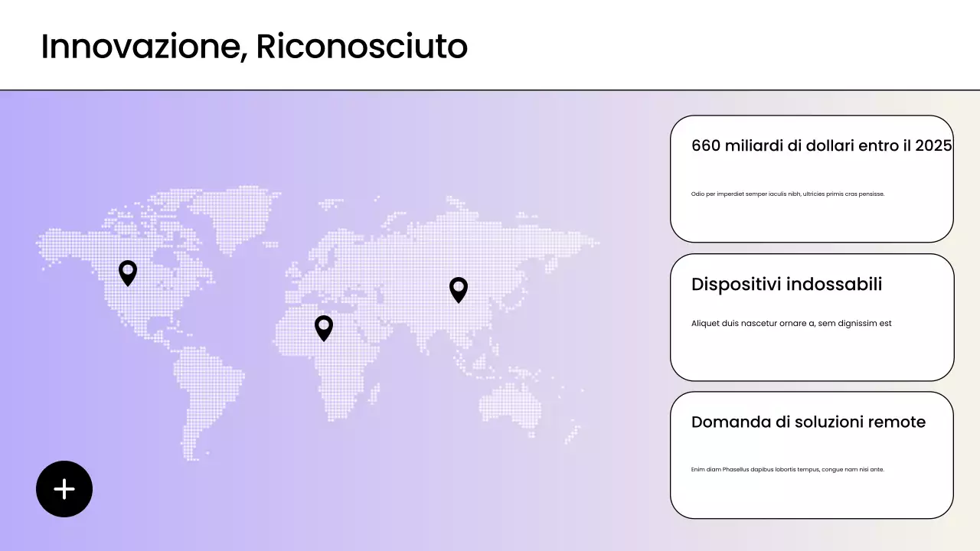Click the description under 'Domanda di soluzioni remote'

pyautogui.click(x=787, y=469)
